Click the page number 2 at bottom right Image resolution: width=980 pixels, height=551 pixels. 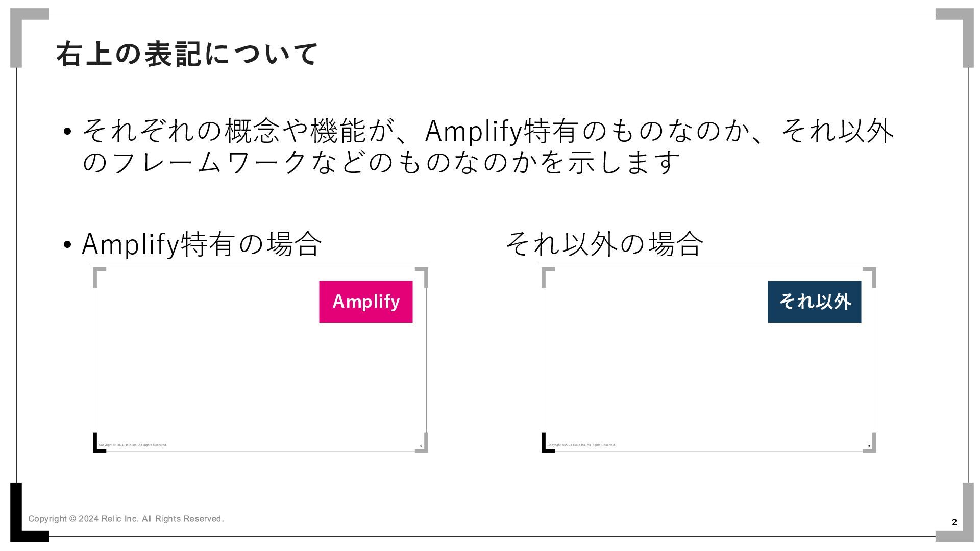click(954, 522)
